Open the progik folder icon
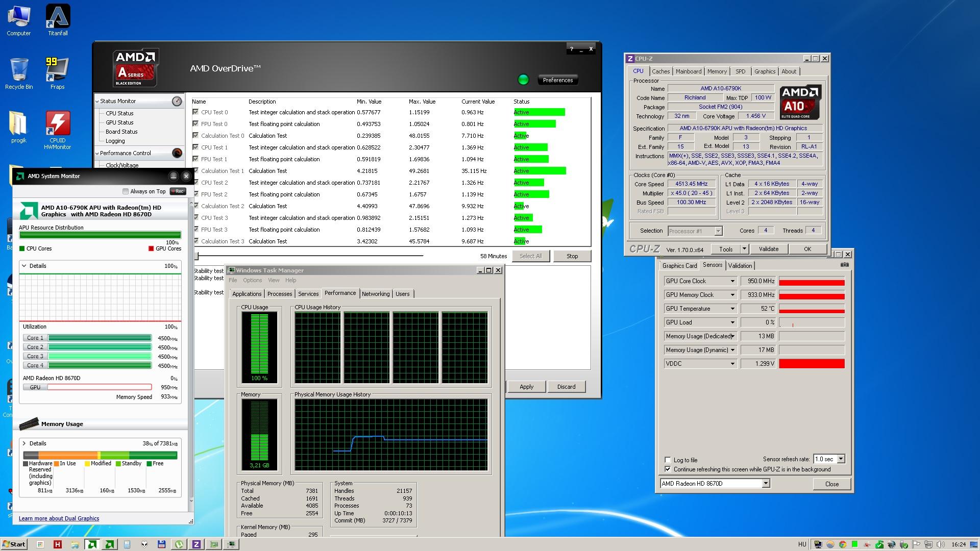The height and width of the screenshot is (551, 980). (x=19, y=127)
